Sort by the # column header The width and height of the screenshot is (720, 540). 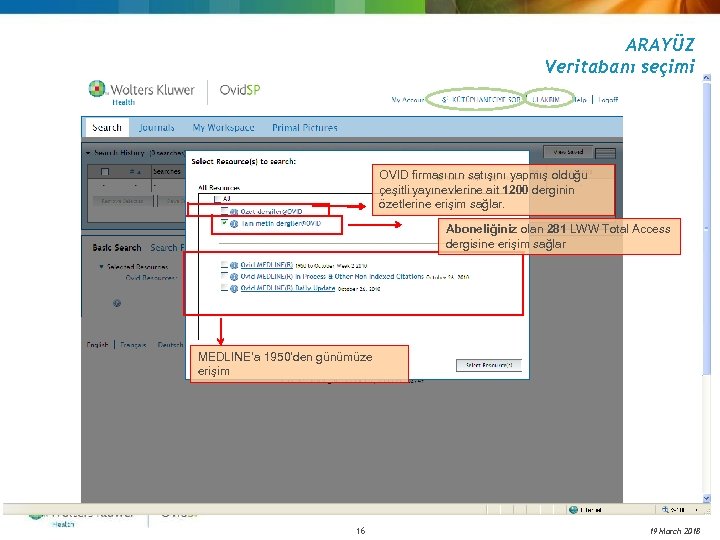[x=135, y=172]
